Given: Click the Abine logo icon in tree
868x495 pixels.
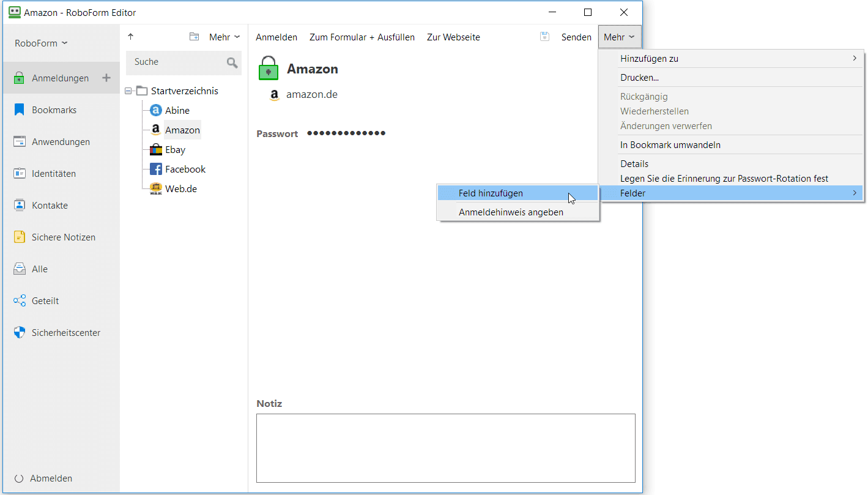Looking at the screenshot, I should tap(155, 111).
